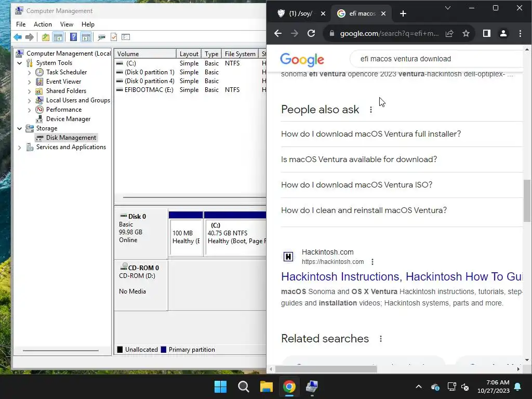The width and height of the screenshot is (532, 399).
Task: Open the Help menu
Action: (x=88, y=24)
